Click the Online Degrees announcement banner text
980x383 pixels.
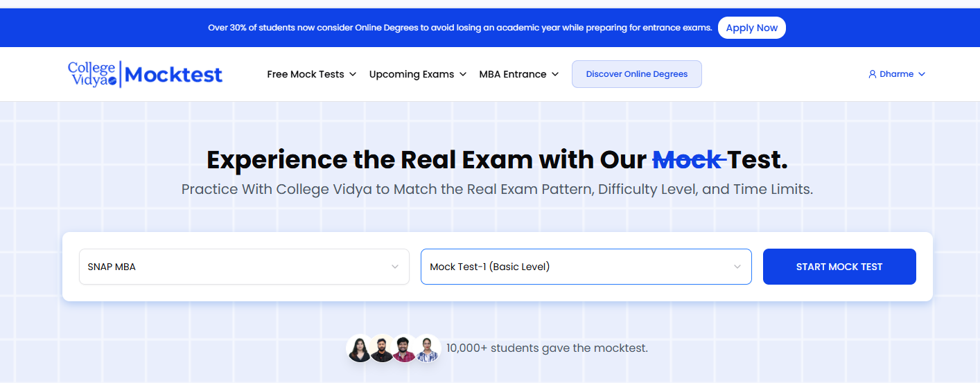(460, 28)
